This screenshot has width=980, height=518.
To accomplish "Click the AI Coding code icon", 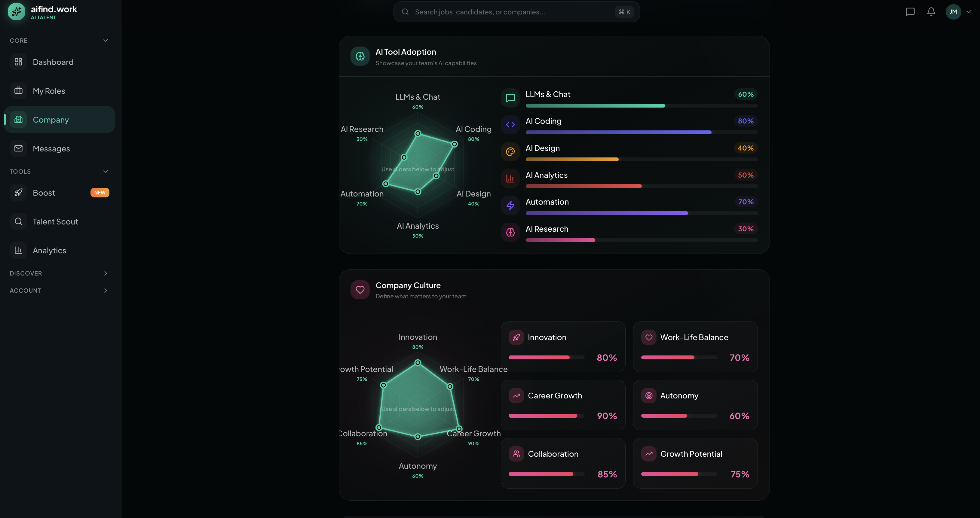I will pyautogui.click(x=510, y=124).
